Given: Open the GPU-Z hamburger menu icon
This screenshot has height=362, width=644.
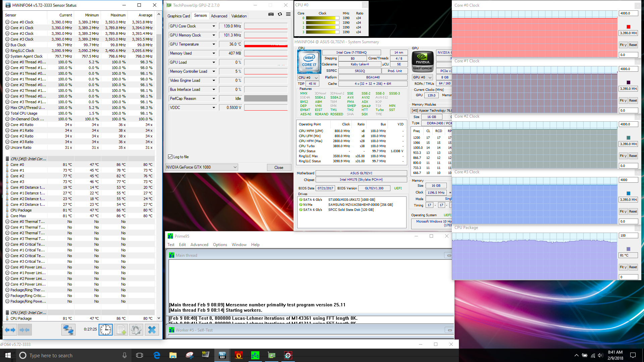Looking at the screenshot, I should [x=288, y=14].
